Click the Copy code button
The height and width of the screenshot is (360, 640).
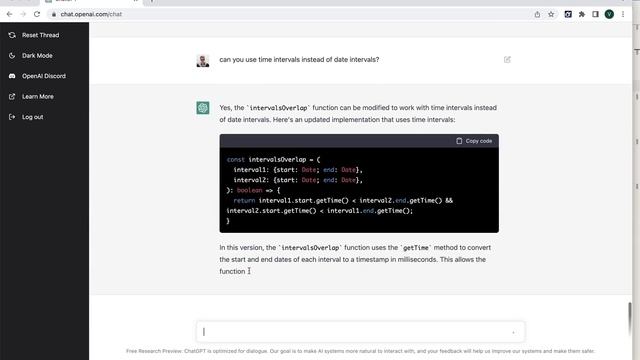click(x=474, y=141)
